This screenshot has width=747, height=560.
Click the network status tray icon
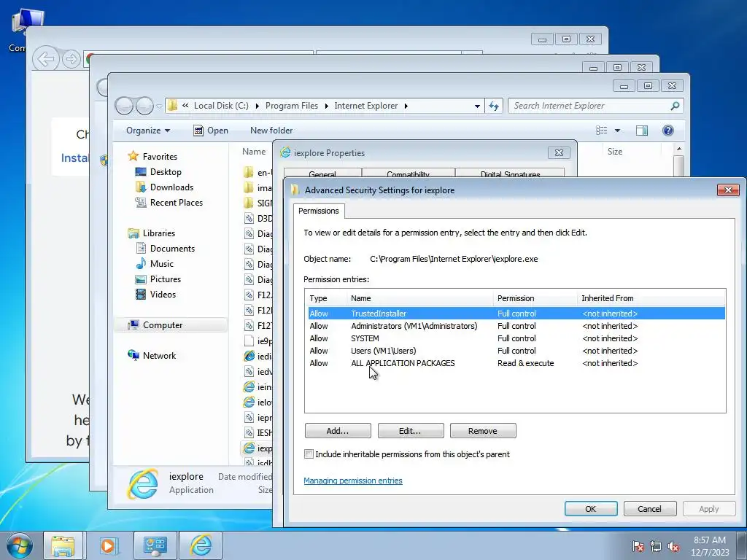point(656,546)
